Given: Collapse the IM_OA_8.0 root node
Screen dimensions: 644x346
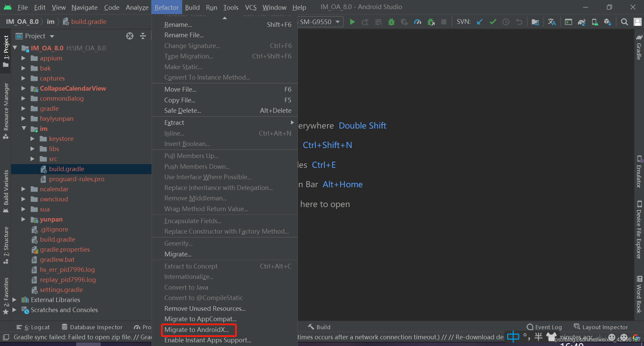Looking at the screenshot, I should point(15,48).
